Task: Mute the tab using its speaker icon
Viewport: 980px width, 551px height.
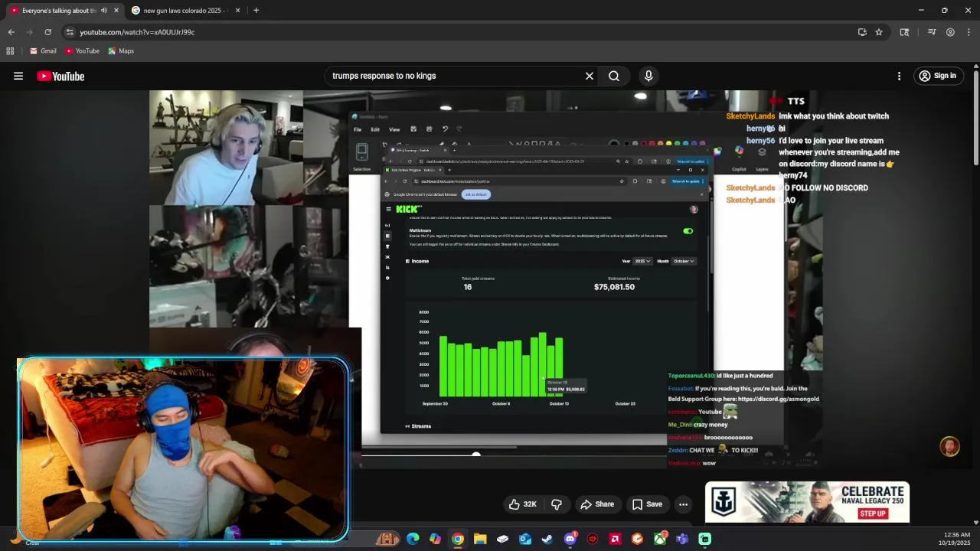Action: (104, 11)
